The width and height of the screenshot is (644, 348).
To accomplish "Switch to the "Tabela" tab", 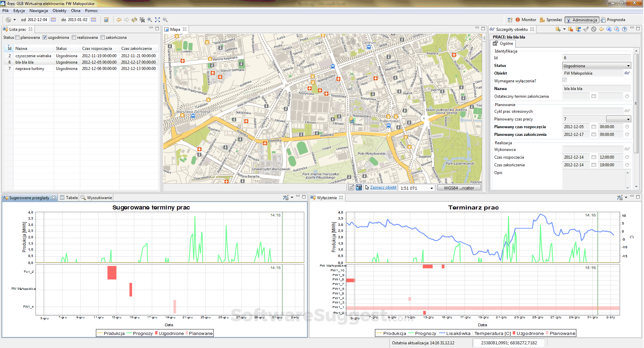I will click(69, 197).
